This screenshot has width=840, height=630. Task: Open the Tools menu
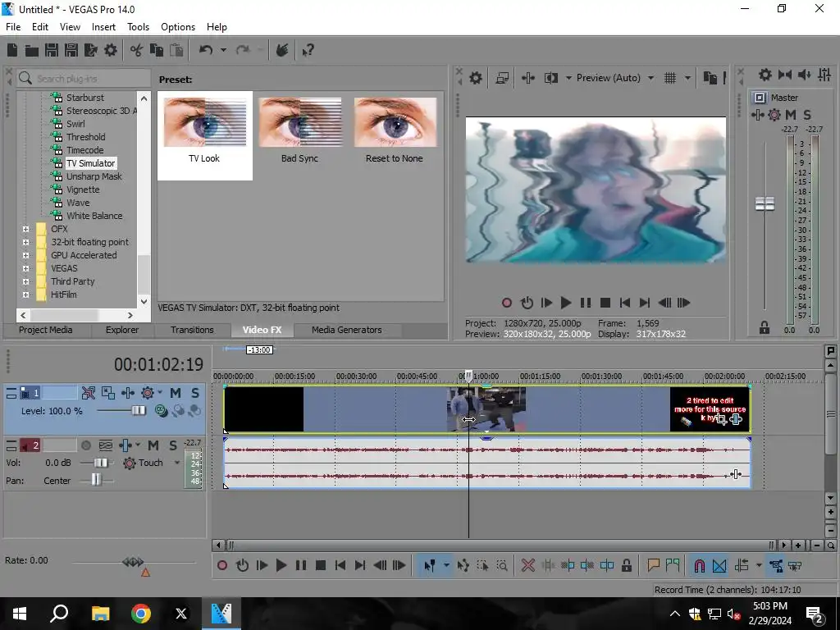point(138,27)
